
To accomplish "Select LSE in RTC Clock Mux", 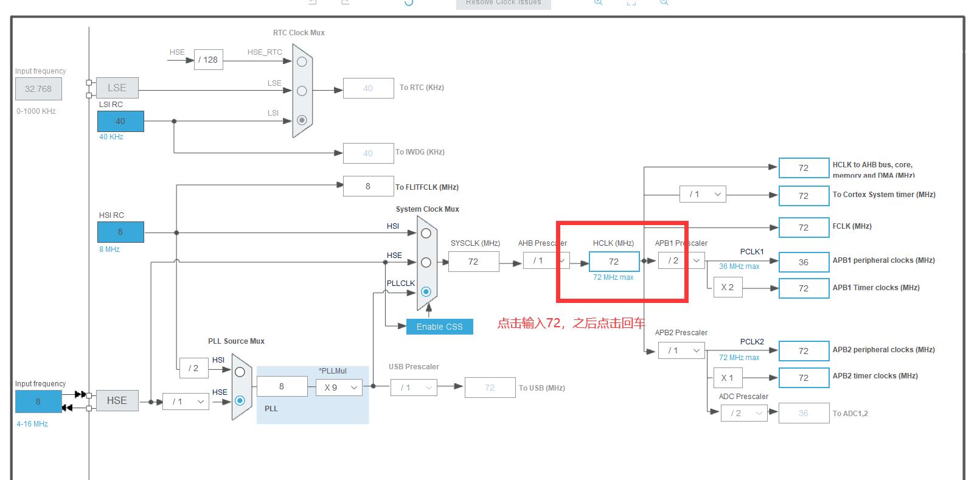I will coord(302,91).
